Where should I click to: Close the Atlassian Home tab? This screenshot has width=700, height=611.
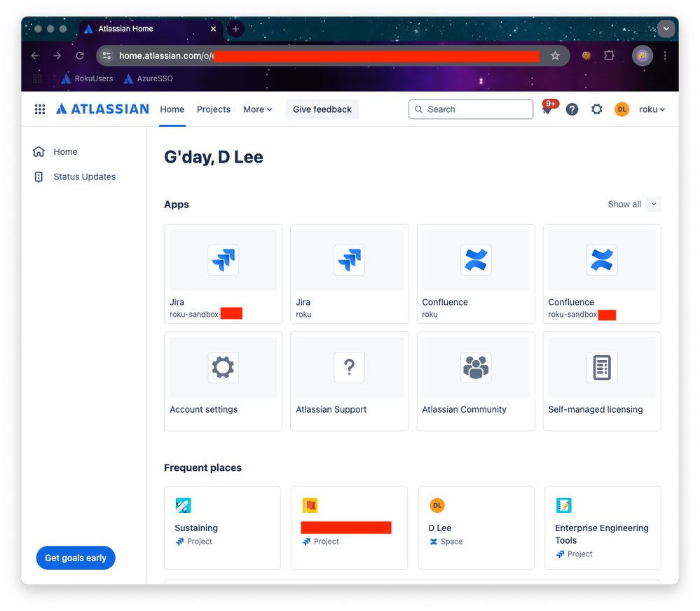click(214, 29)
